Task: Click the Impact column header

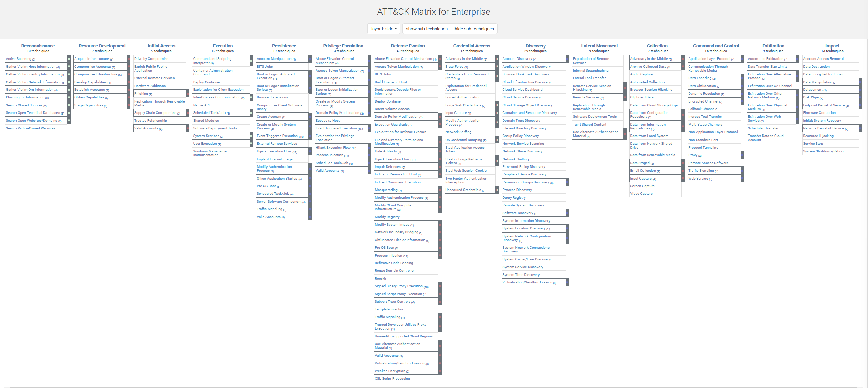Action: click(829, 46)
